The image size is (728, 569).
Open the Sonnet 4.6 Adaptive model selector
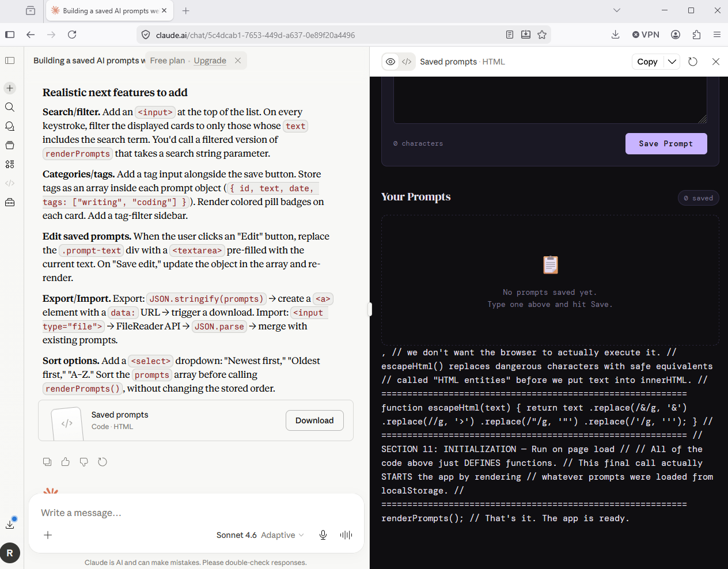coord(260,535)
